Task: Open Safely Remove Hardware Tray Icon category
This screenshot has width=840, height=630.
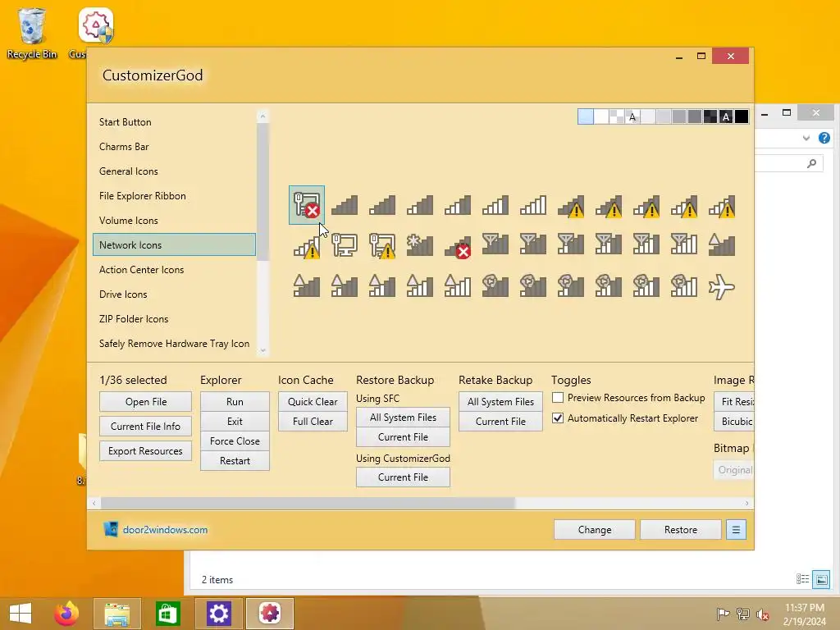Action: pyautogui.click(x=174, y=344)
